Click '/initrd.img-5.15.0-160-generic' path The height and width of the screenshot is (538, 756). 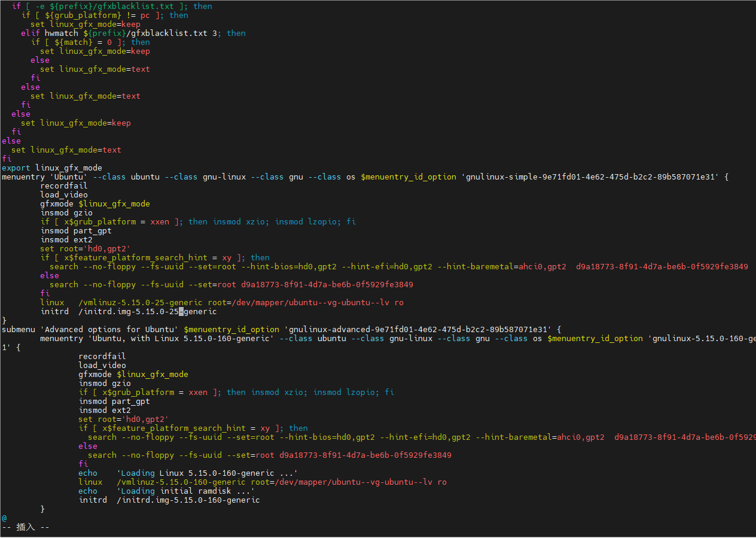(x=188, y=500)
